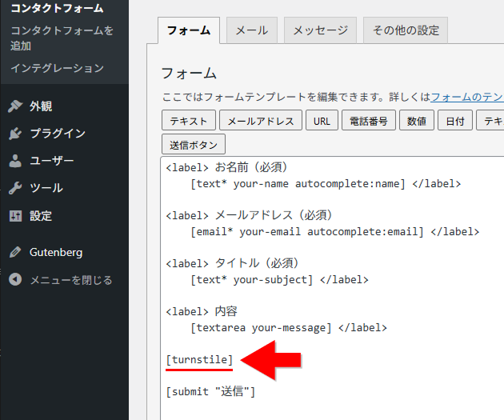This screenshot has width=504, height=420.
Task: Select the その他の設定 tab
Action: point(406,30)
